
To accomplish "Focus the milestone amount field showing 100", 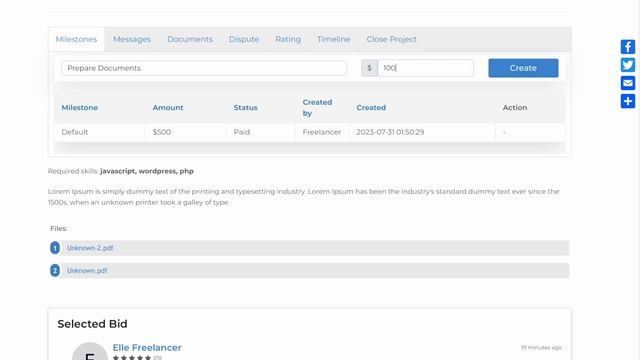I will click(x=426, y=68).
